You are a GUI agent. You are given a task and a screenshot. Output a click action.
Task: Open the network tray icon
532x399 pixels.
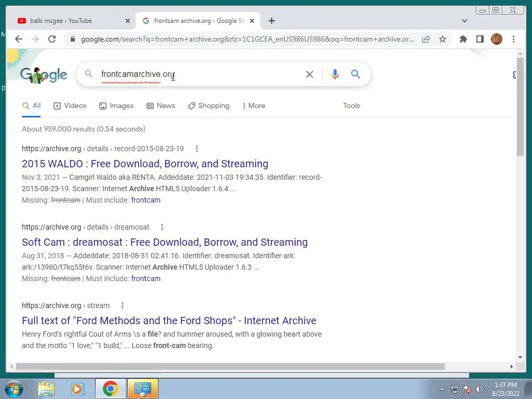coord(454,389)
